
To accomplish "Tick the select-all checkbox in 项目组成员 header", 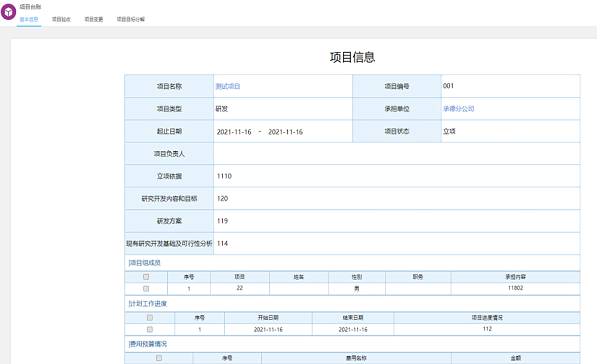I will click(146, 277).
